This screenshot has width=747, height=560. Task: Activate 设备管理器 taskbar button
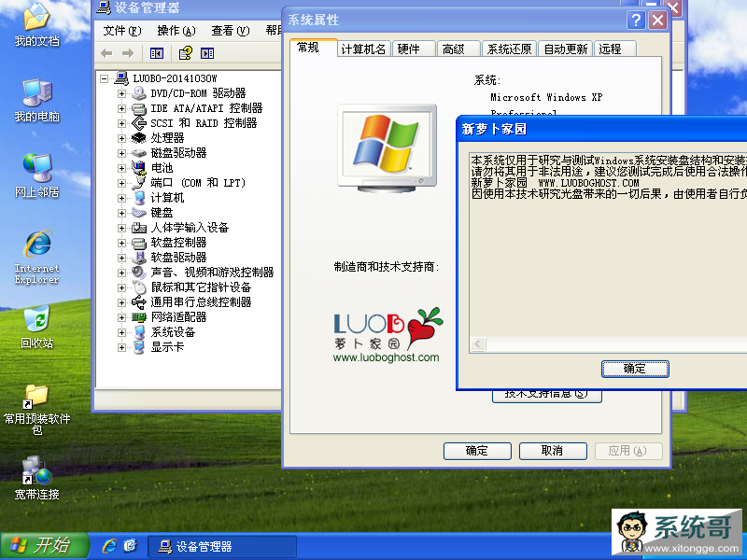click(x=222, y=547)
